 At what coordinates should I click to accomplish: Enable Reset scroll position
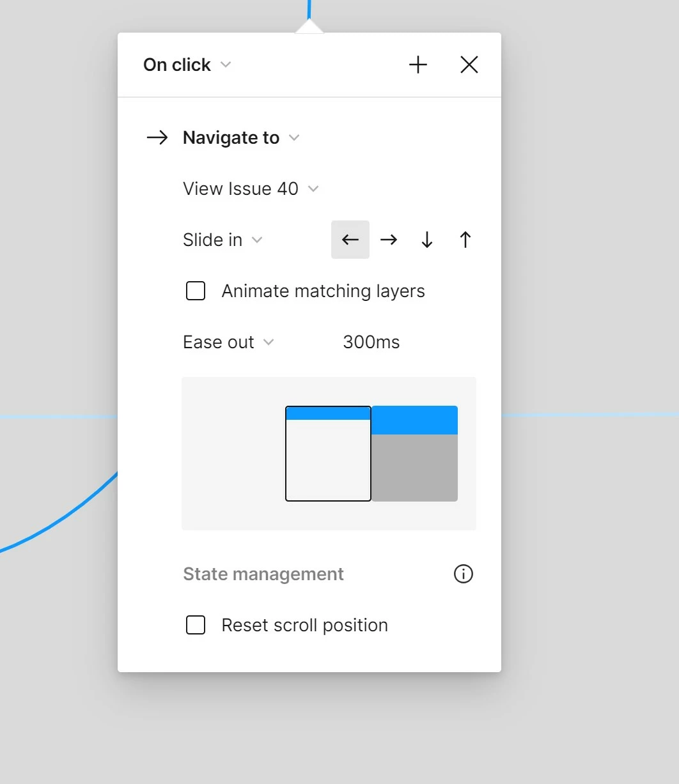coord(195,625)
